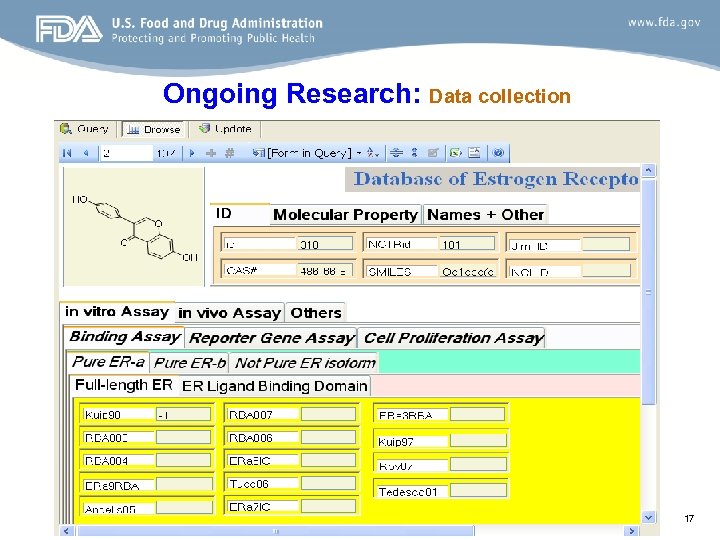Viewport: 720px width, 540px height.
Task: Click the horizontal scrollbar right arrow
Action: (632, 531)
